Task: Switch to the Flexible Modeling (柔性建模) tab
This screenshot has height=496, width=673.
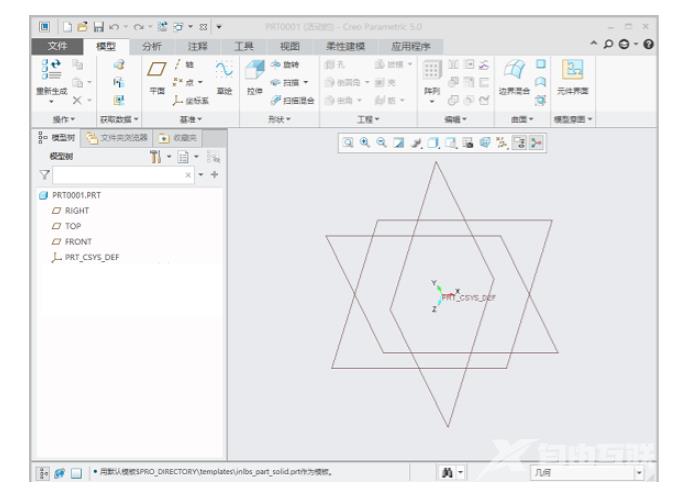Action: tap(346, 46)
